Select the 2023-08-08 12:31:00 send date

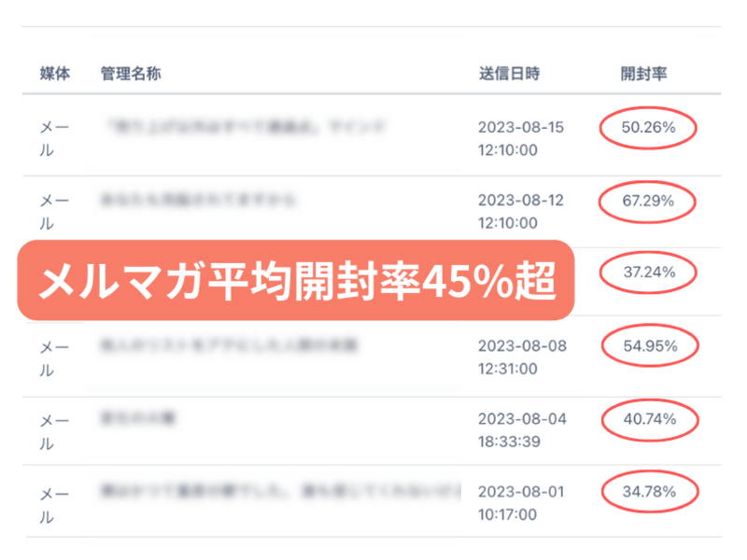[521, 357]
